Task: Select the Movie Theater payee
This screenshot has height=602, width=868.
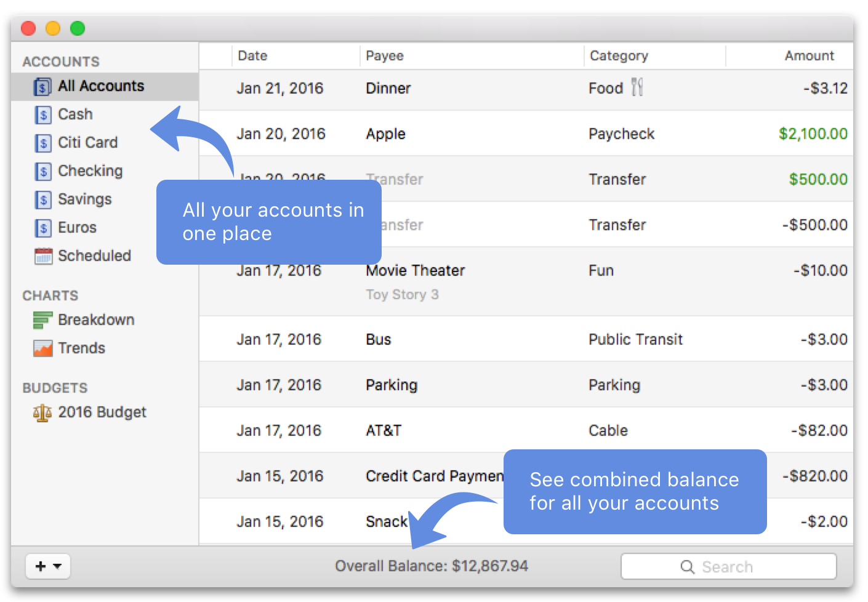Action: pos(416,271)
